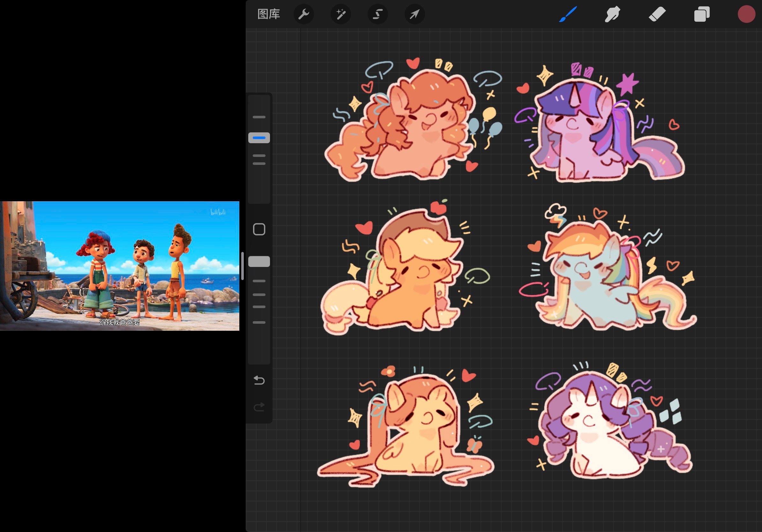Screen dimensions: 762x532
Task: Select the Transform arrow tool
Action: (415, 14)
